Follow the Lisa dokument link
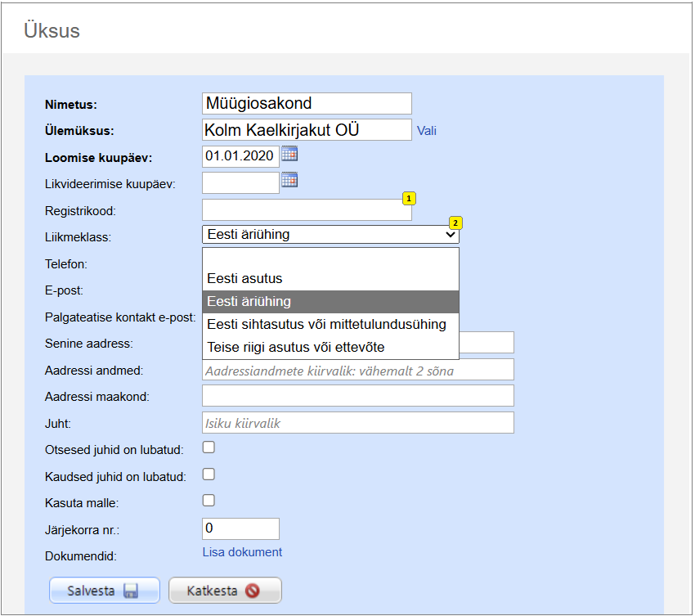Image resolution: width=695 pixels, height=616 pixels. 242,552
